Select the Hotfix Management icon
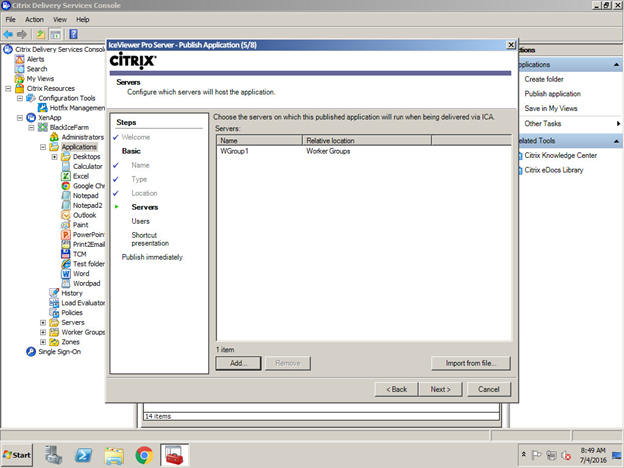 [43, 108]
